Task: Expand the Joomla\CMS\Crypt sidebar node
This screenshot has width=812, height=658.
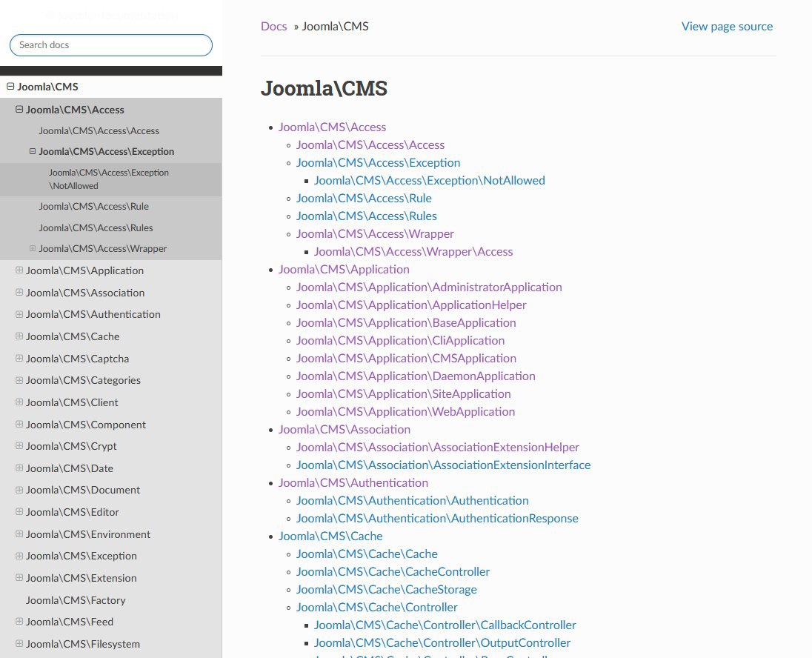Action: (19, 445)
